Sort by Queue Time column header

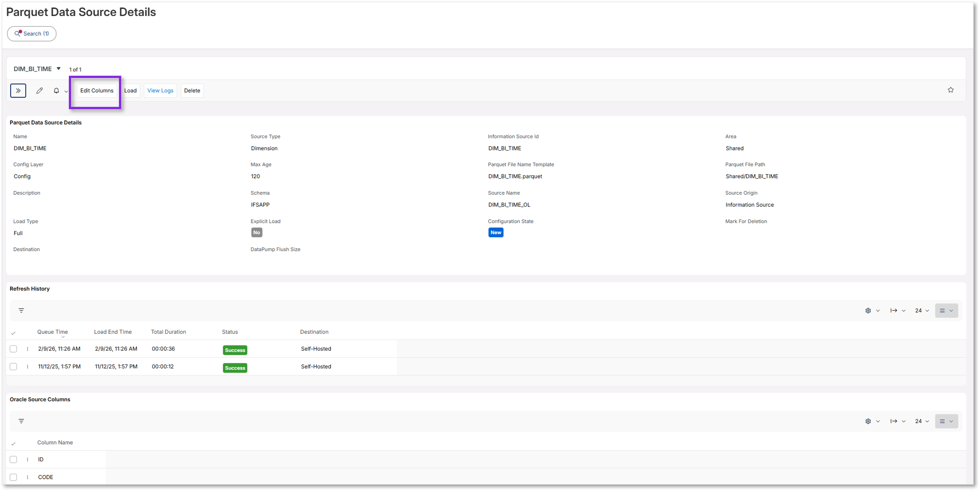53,332
